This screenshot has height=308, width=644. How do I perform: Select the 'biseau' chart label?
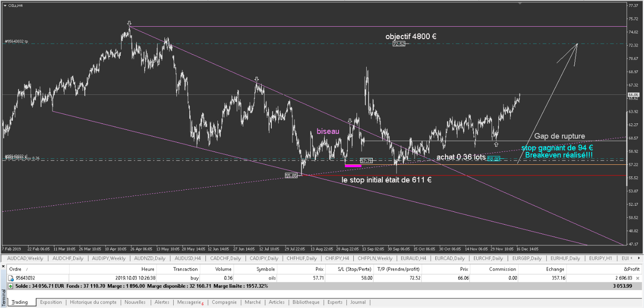[x=328, y=132]
